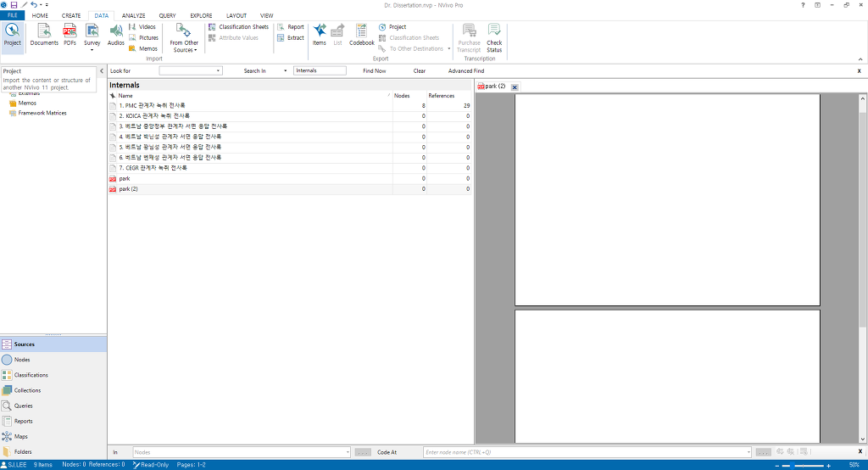Open the Folders navigation view
This screenshot has width=868, height=470.
tap(53, 451)
